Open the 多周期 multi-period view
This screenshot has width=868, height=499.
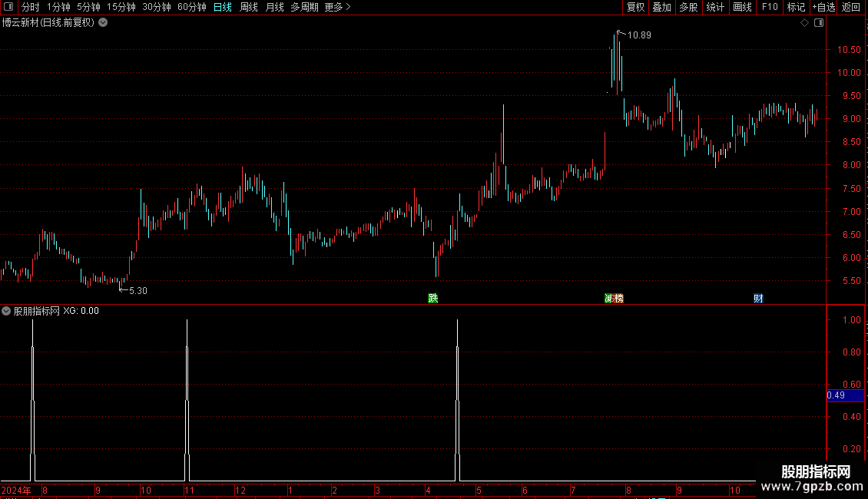click(x=304, y=7)
